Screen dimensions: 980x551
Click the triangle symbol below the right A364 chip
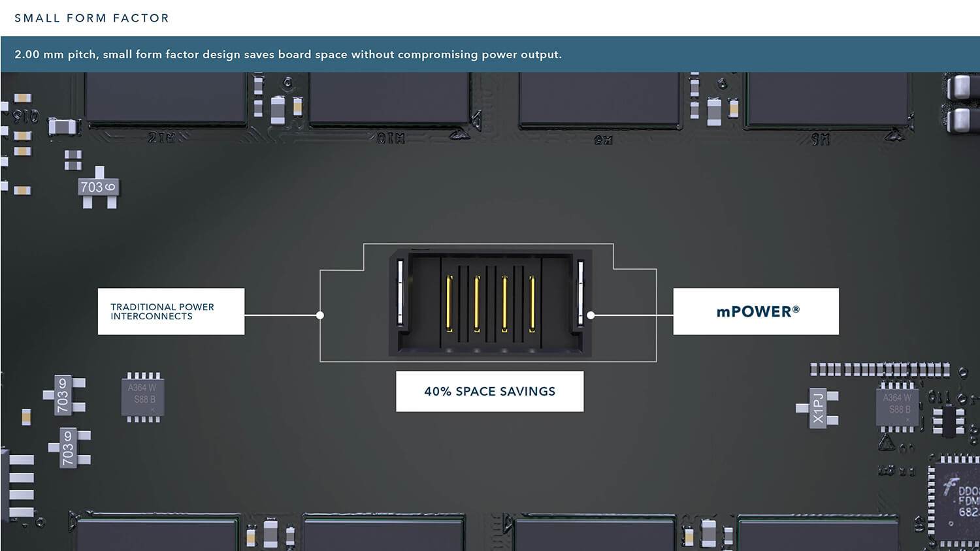click(886, 443)
